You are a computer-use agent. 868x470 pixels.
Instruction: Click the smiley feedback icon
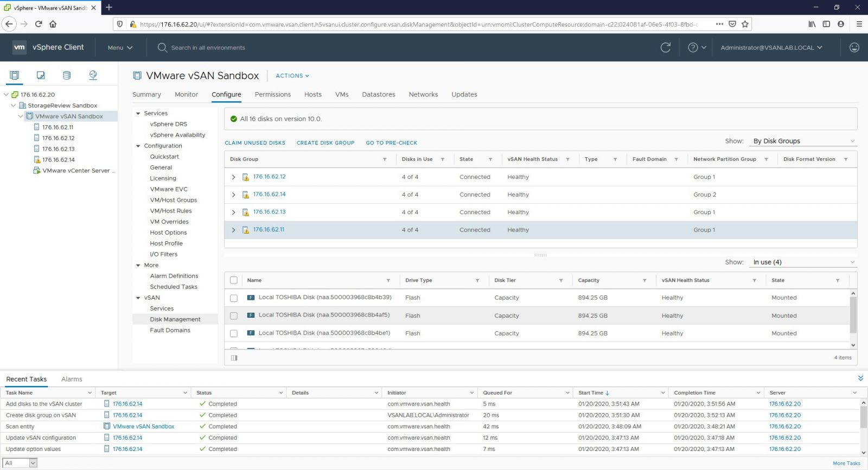click(x=854, y=48)
